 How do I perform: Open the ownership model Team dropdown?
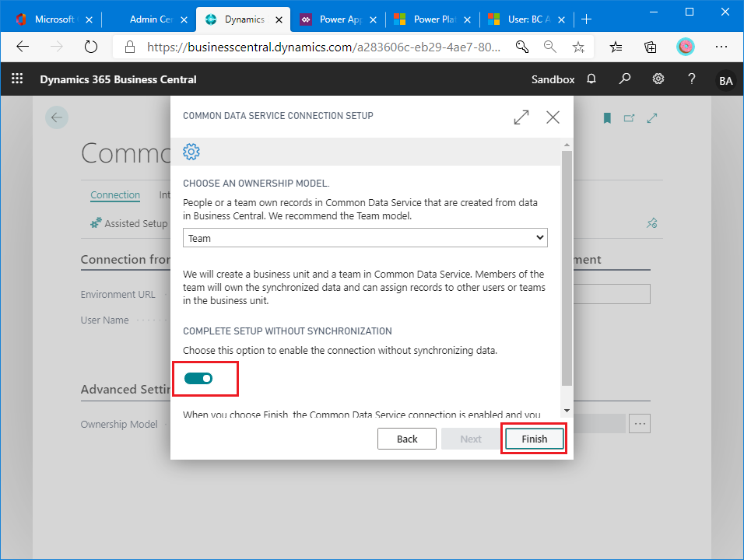(365, 237)
